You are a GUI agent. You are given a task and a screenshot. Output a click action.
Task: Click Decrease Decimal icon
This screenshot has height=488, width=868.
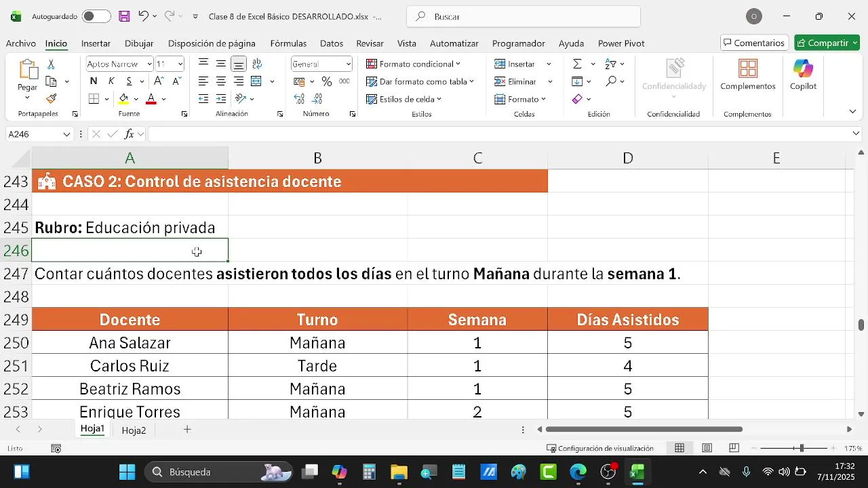[x=317, y=99]
